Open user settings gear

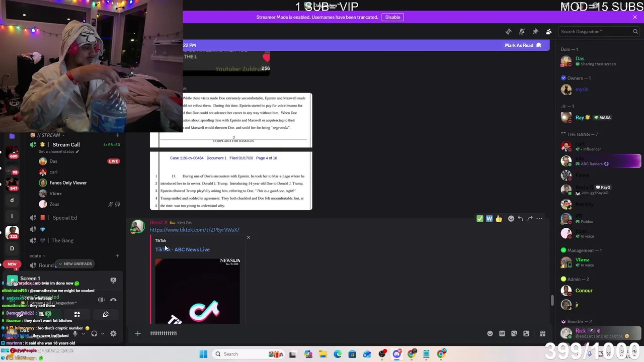pos(113,333)
